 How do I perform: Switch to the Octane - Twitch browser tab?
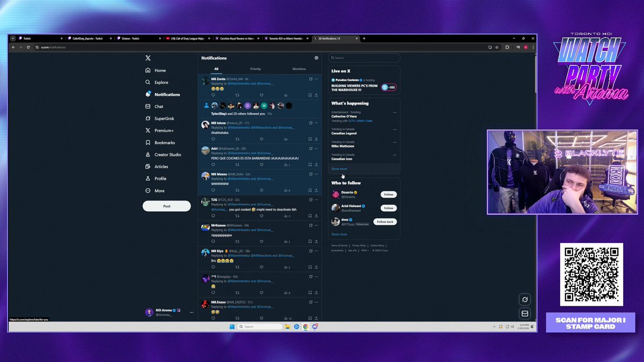coord(140,39)
